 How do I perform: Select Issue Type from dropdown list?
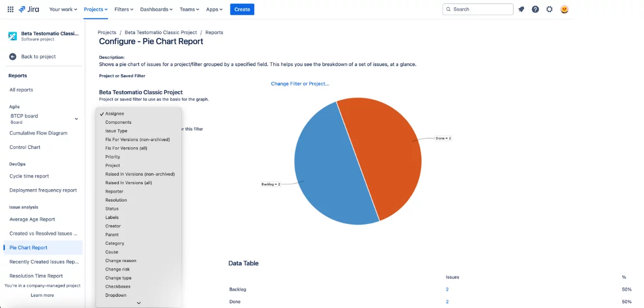coord(116,131)
